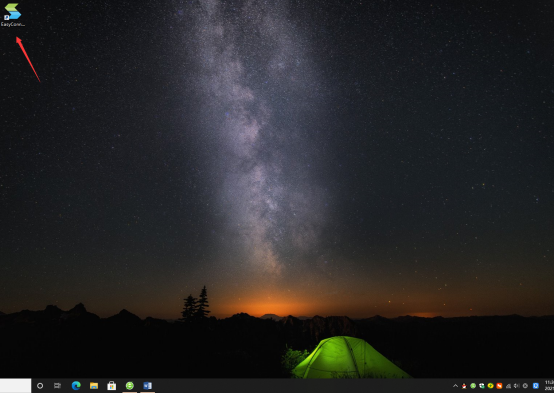
Task: Open network status tray icon
Action: [508, 386]
